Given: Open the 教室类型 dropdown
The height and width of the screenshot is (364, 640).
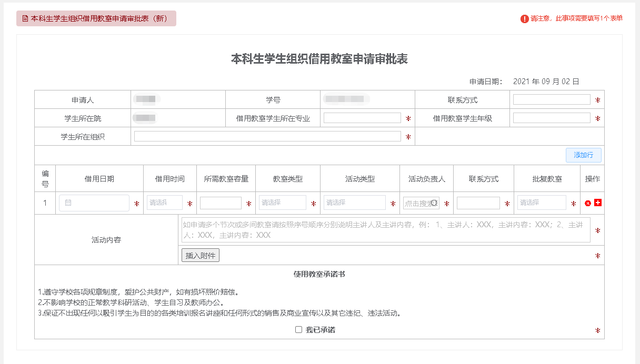Looking at the screenshot, I should pyautogui.click(x=282, y=203).
